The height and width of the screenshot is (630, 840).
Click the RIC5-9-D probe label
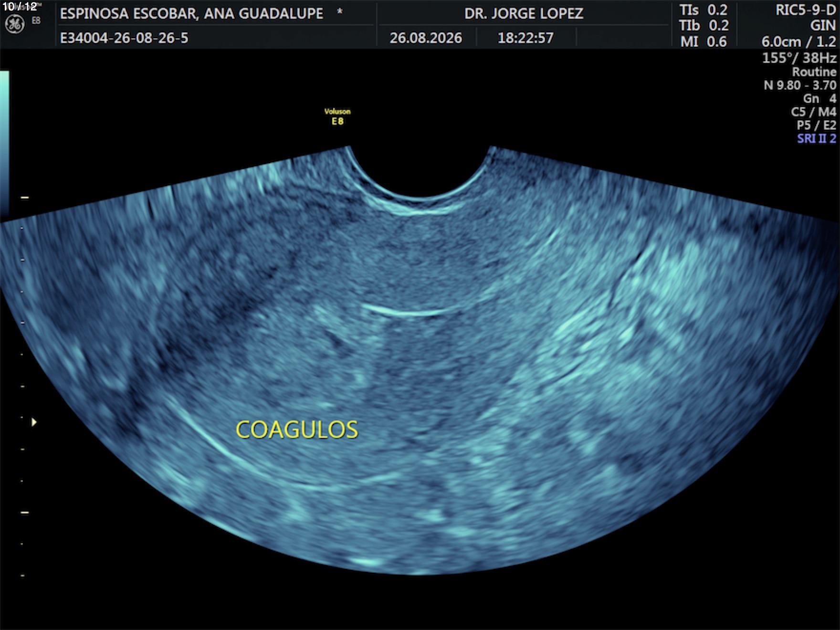click(806, 10)
